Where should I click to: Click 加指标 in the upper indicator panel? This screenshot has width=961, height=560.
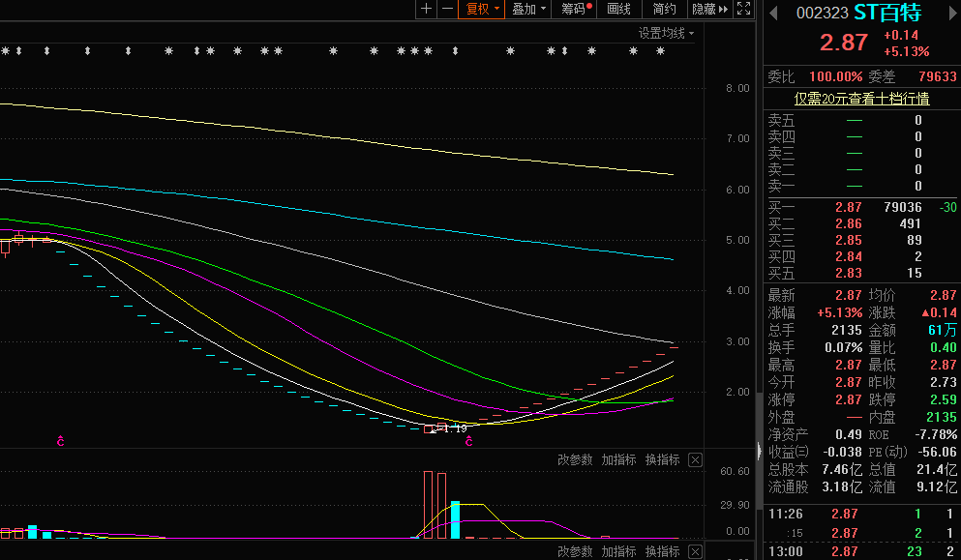pos(618,460)
